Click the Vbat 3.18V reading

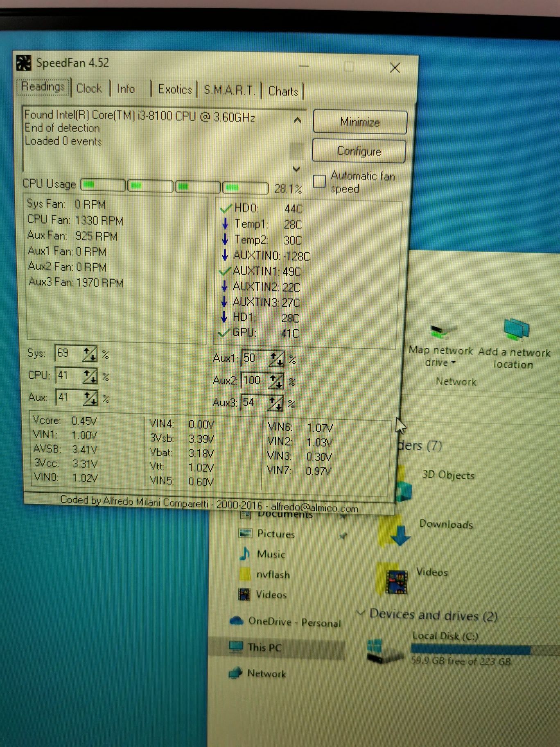pos(182,453)
